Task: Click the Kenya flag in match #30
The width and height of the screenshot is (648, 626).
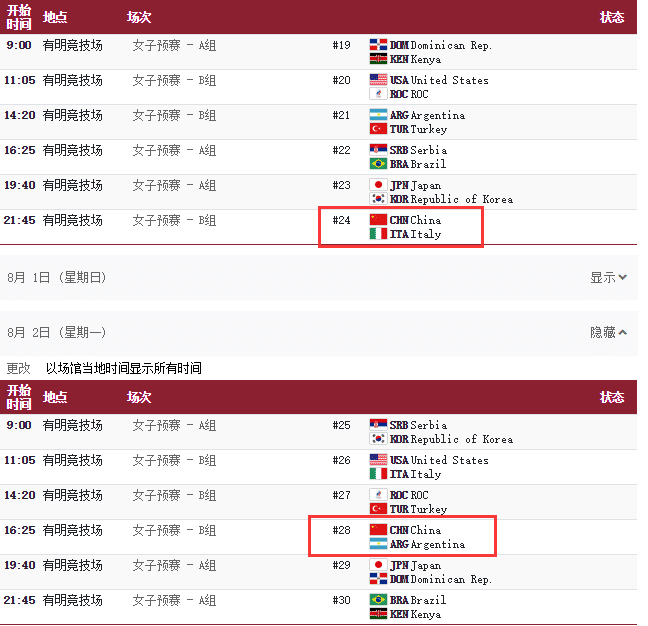Action: [x=378, y=614]
